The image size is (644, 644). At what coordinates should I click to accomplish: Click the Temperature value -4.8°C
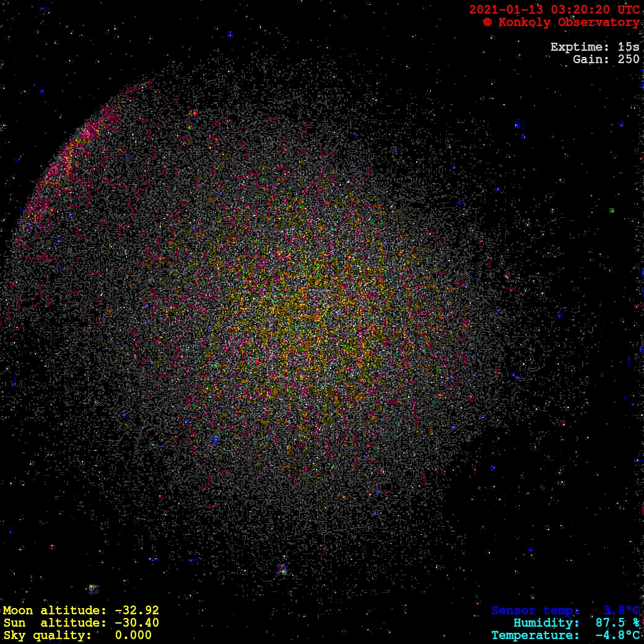617,635
